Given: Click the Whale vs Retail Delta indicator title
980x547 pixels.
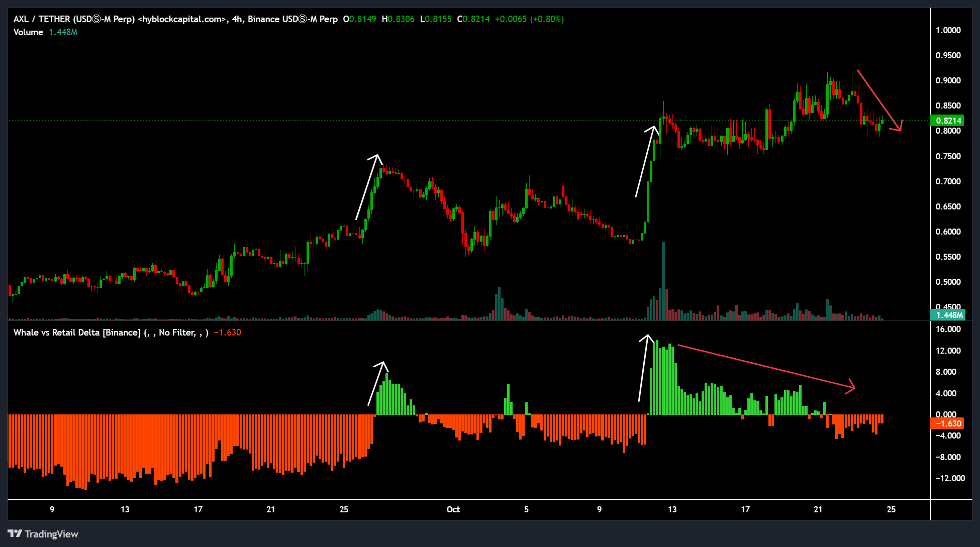Looking at the screenshot, I should (111, 333).
